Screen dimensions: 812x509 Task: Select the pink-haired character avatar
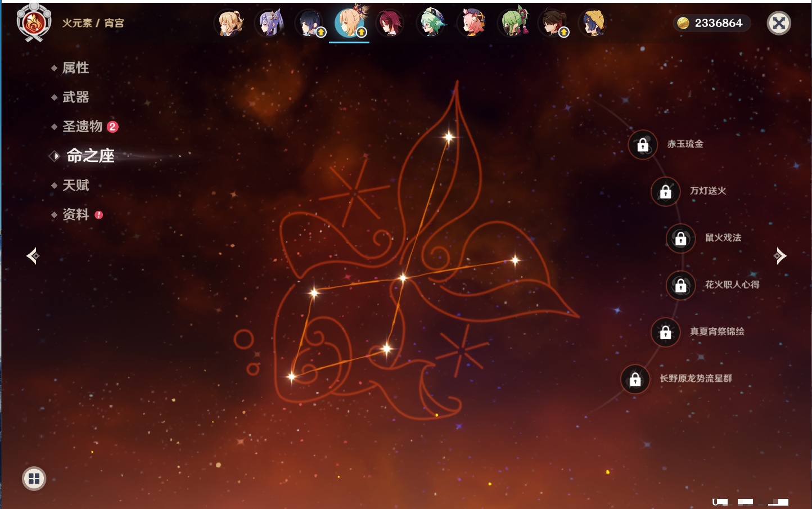coord(472,23)
